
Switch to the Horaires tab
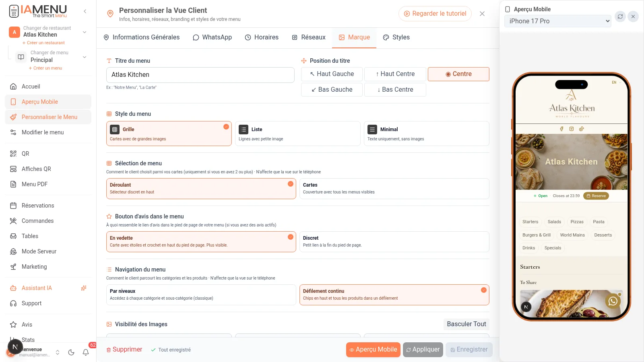[x=262, y=37]
